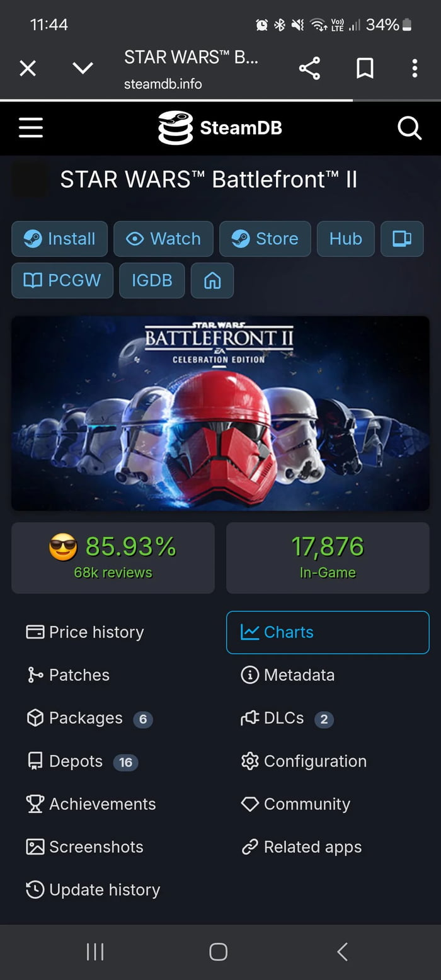The height and width of the screenshot is (980, 441).
Task: Toggle Watch for this game
Action: coord(163,239)
